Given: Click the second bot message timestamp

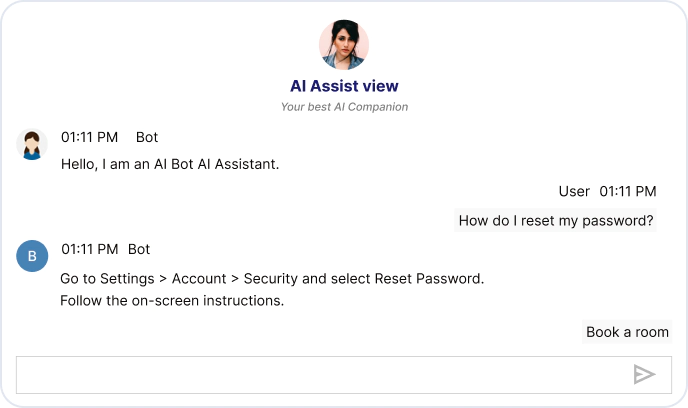Looking at the screenshot, I should 90,249.
